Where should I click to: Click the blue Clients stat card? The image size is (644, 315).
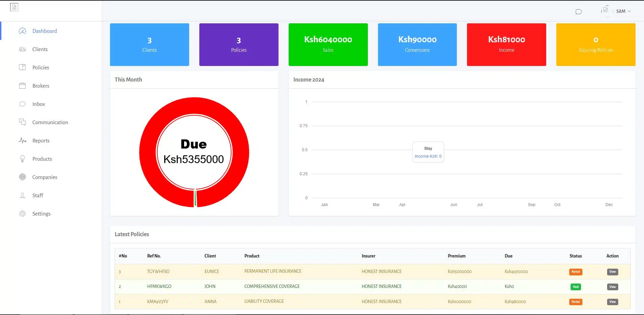(x=150, y=45)
